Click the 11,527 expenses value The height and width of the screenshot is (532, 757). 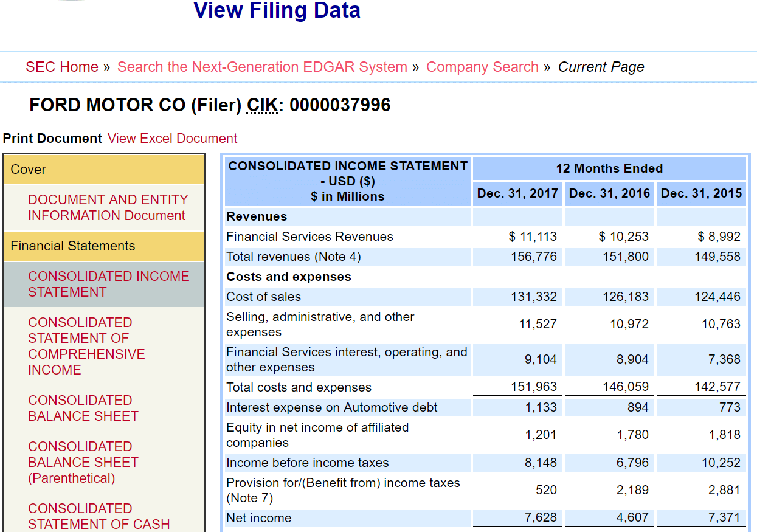[x=538, y=324]
